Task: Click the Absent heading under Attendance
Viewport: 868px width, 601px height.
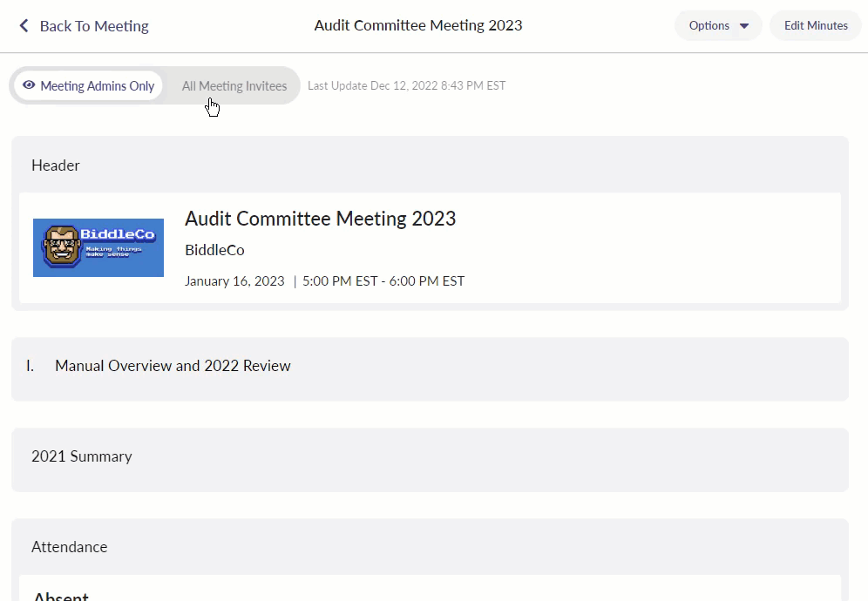Action: tap(61, 596)
